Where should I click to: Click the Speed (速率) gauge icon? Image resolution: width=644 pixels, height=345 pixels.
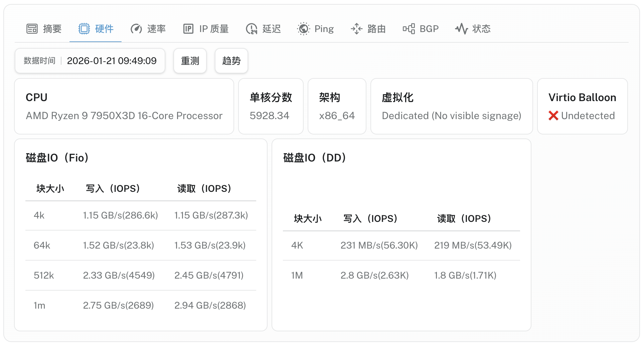pos(136,29)
